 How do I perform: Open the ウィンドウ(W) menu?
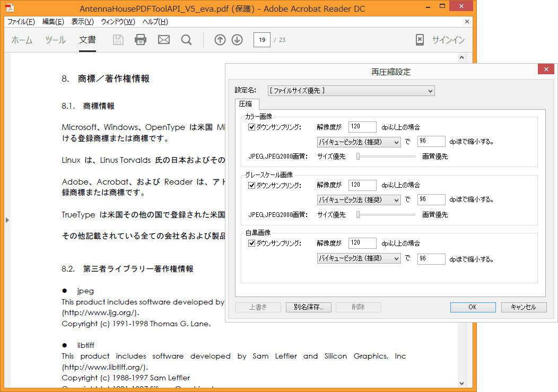click(118, 22)
